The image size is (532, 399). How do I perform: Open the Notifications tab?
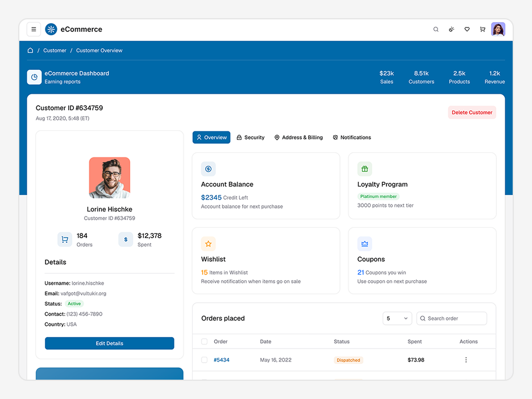(x=352, y=138)
